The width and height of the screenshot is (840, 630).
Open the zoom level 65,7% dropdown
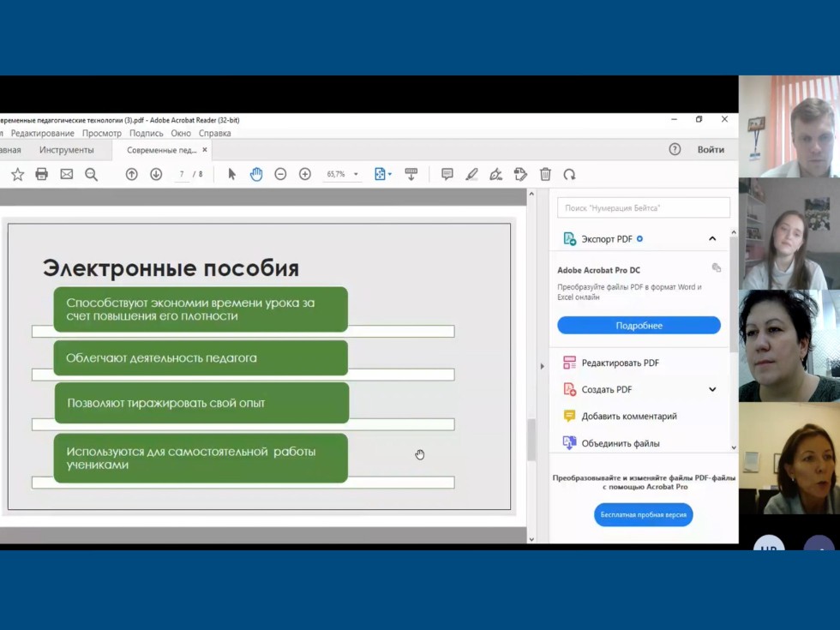tap(341, 174)
